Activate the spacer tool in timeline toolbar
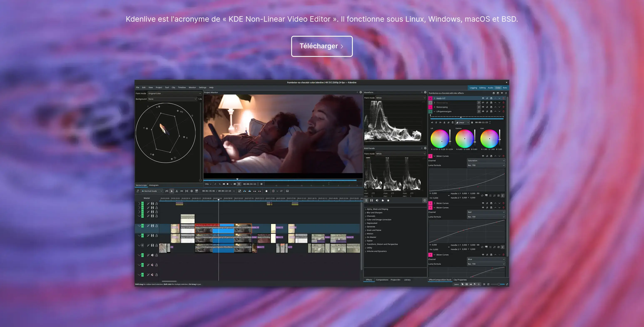 [x=182, y=191]
